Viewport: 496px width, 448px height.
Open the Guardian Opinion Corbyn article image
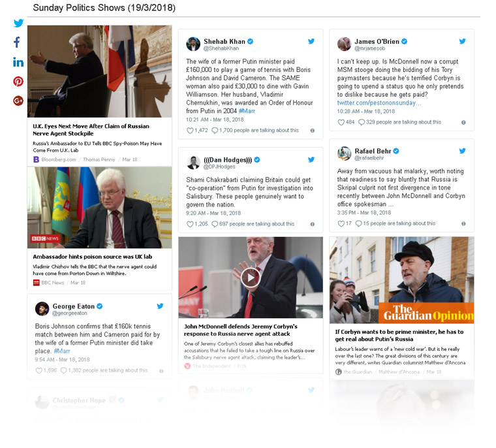click(x=401, y=280)
